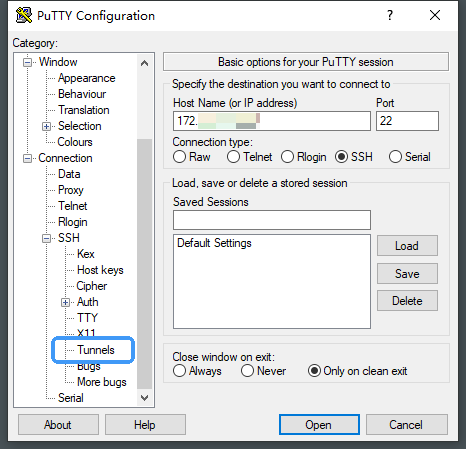
Task: Save the current session
Action: pos(407,273)
